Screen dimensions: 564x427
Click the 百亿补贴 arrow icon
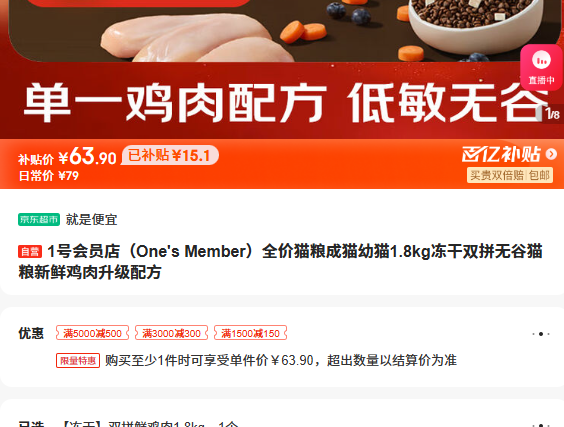[x=551, y=154]
